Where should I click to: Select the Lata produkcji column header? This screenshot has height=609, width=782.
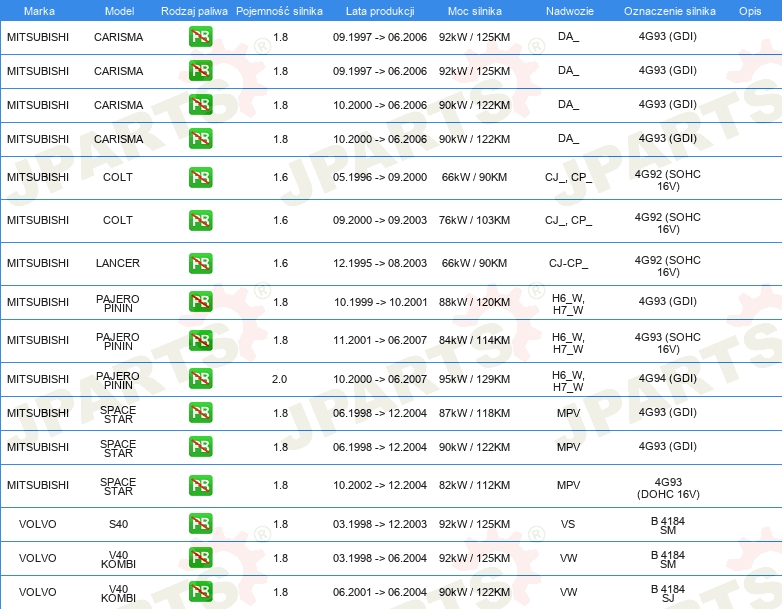click(380, 11)
